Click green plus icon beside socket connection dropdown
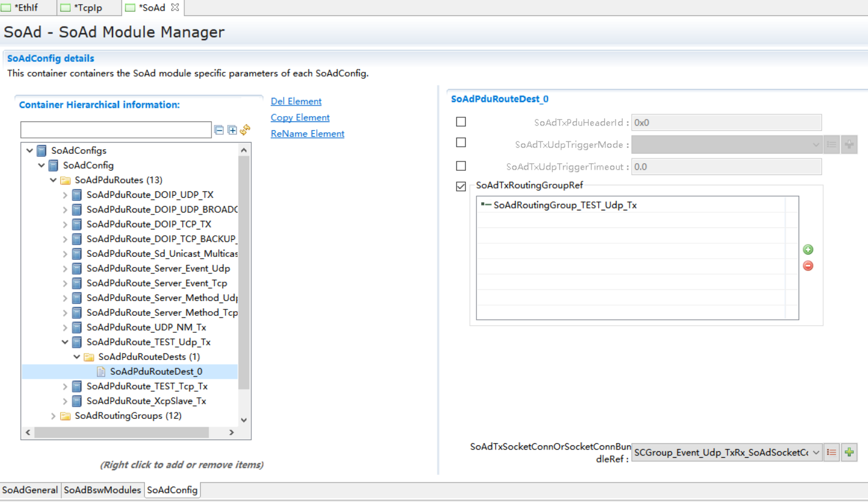This screenshot has width=868, height=502. 849,453
